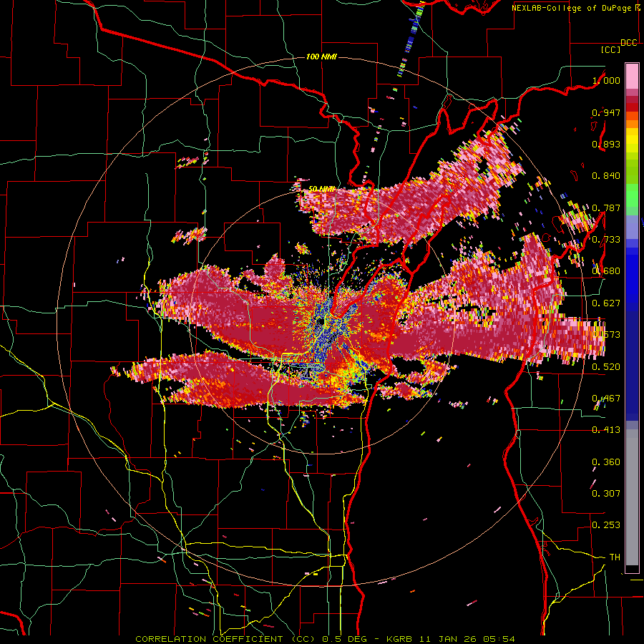This screenshot has width=644, height=644.
Task: Select the 0.573 scale value
Action: click(606, 335)
